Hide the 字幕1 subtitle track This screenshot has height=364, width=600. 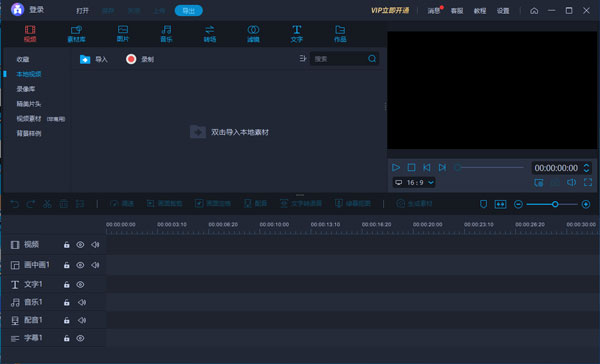point(80,338)
